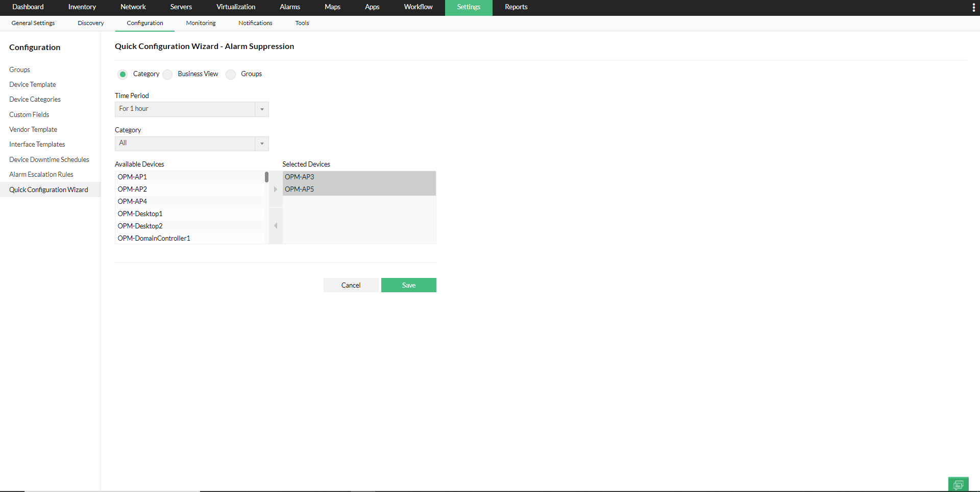Open the Alarms menu in top navigation
The height and width of the screenshot is (492, 980).
point(289,7)
